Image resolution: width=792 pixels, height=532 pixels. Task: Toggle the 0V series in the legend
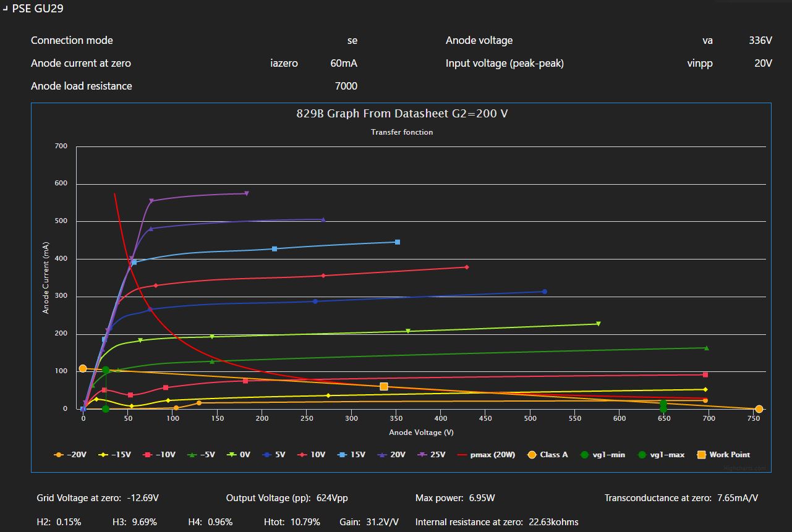point(239,455)
